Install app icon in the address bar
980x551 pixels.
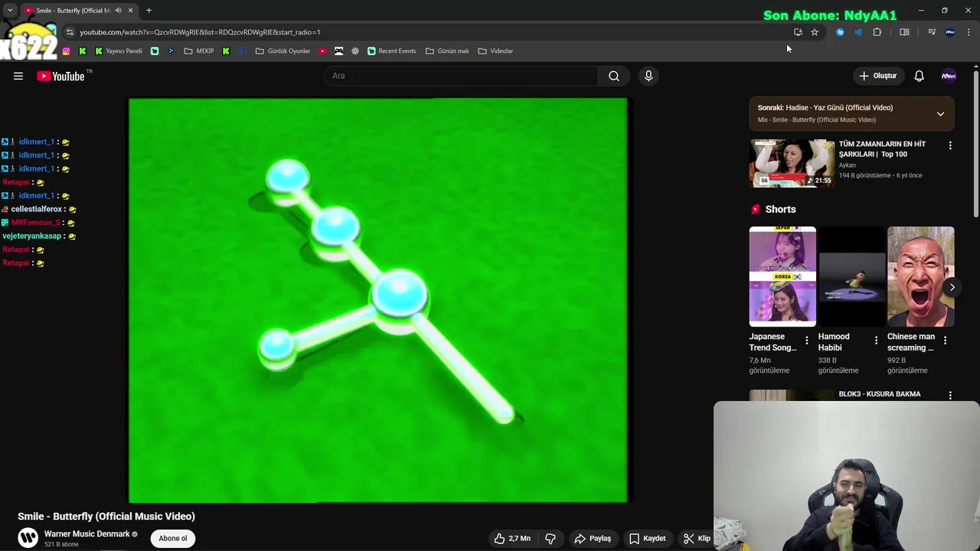[x=798, y=32]
